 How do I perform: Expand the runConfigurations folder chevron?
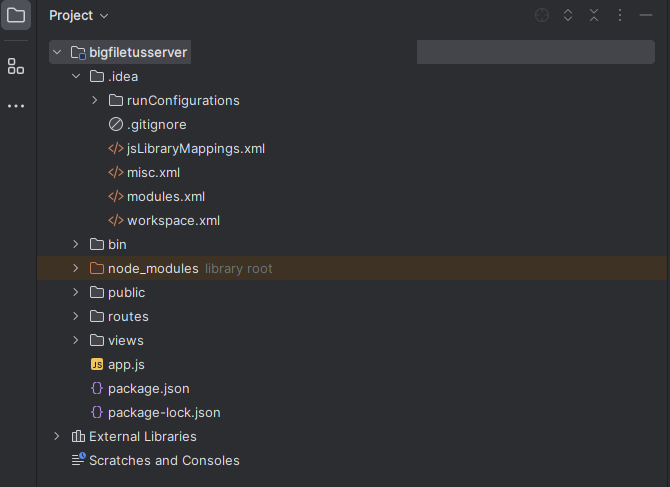click(95, 100)
